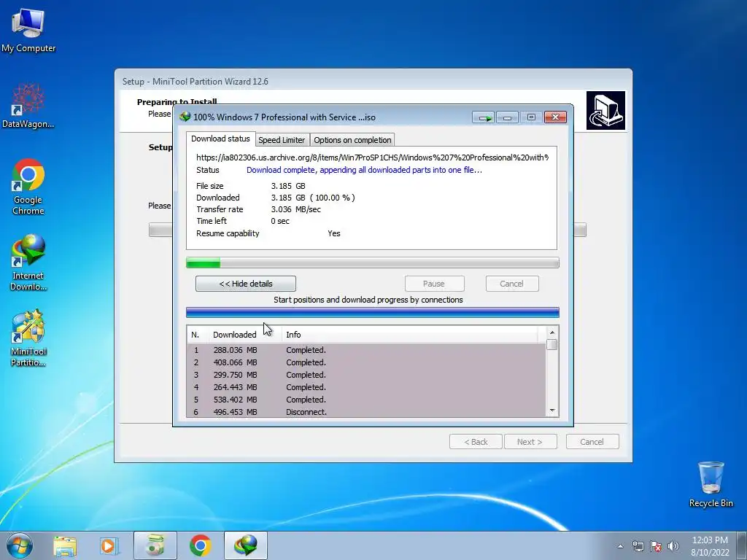
Task: Click Back in MiniTool setup window
Action: pos(476,442)
